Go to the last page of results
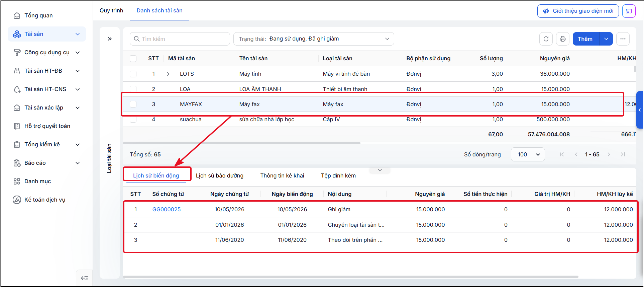This screenshot has height=287, width=644. 623,154
